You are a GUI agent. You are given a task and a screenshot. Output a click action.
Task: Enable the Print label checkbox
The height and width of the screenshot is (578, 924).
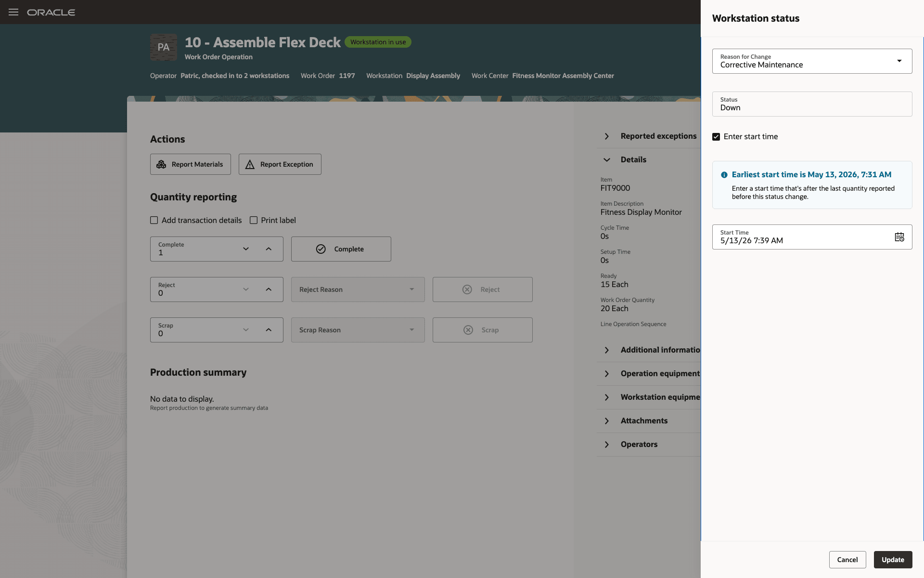tap(254, 220)
